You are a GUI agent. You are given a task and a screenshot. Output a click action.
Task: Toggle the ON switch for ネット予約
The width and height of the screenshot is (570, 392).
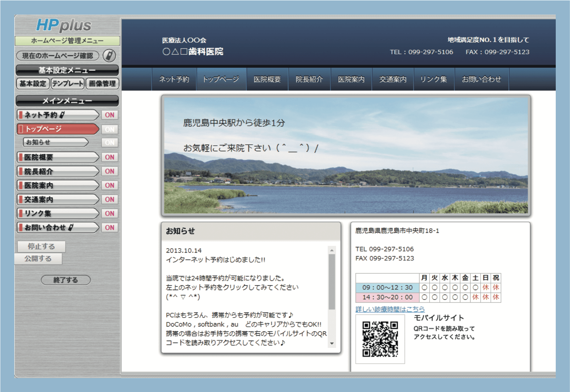click(x=110, y=115)
